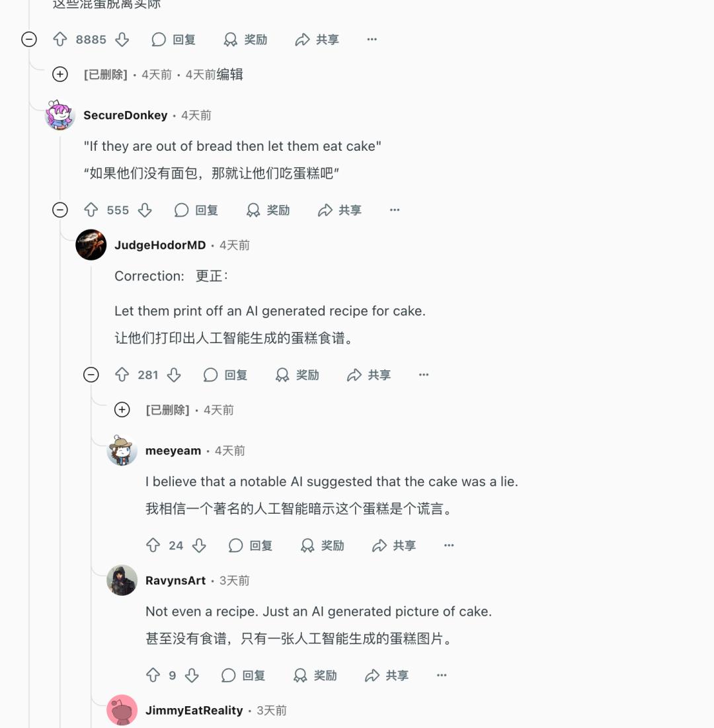Open JimmyEatReality's profile from the username

coord(194,710)
